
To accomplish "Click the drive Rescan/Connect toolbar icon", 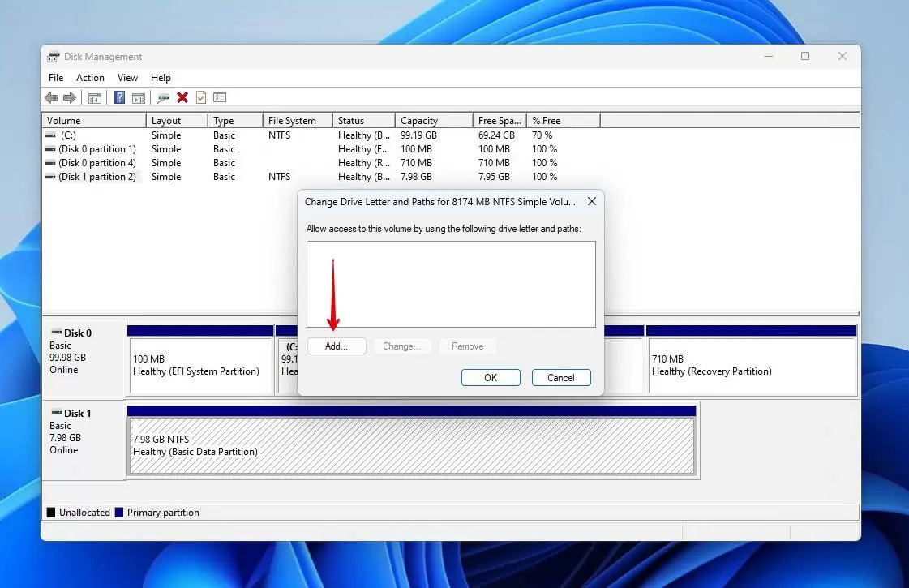I will pyautogui.click(x=164, y=98).
